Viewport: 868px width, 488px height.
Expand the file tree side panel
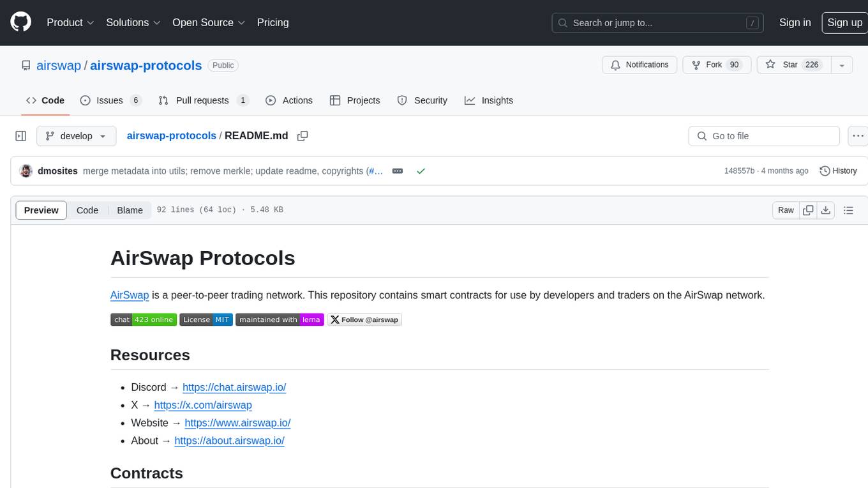21,136
